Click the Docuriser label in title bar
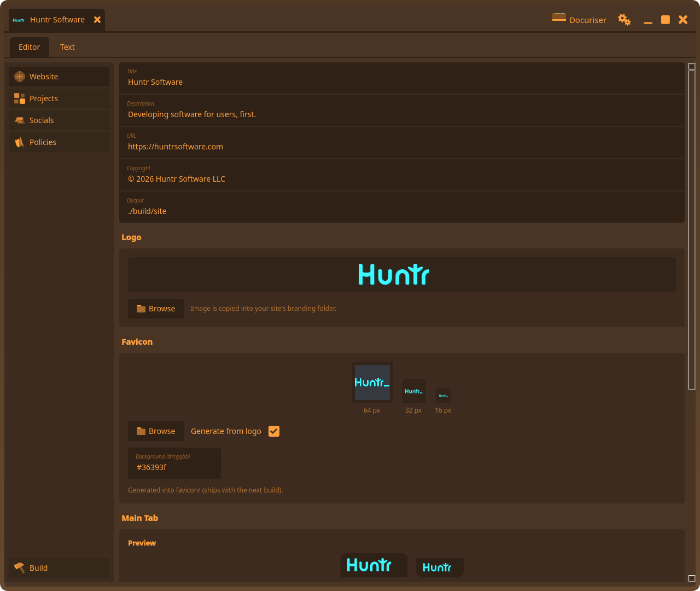Viewport: 700px width, 591px height. 588,20
